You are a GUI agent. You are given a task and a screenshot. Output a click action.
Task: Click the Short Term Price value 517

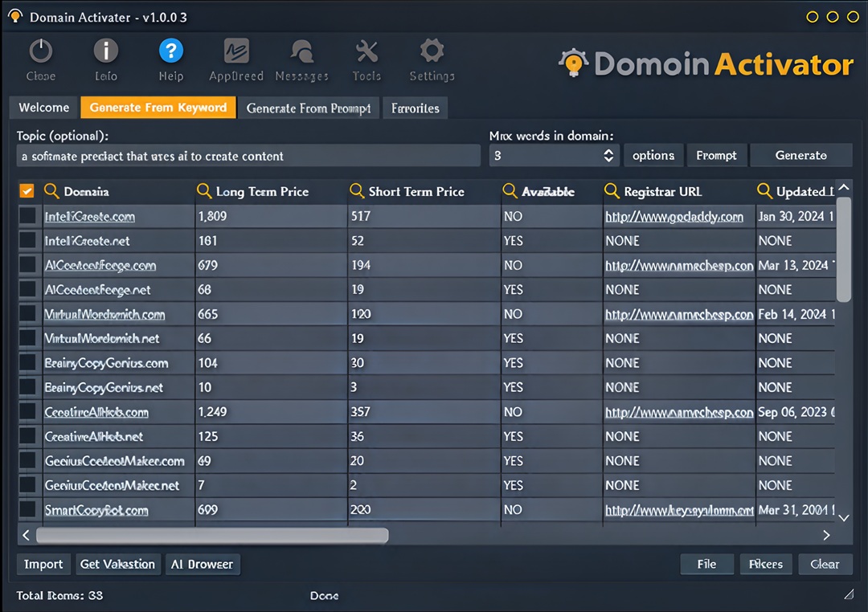click(360, 216)
